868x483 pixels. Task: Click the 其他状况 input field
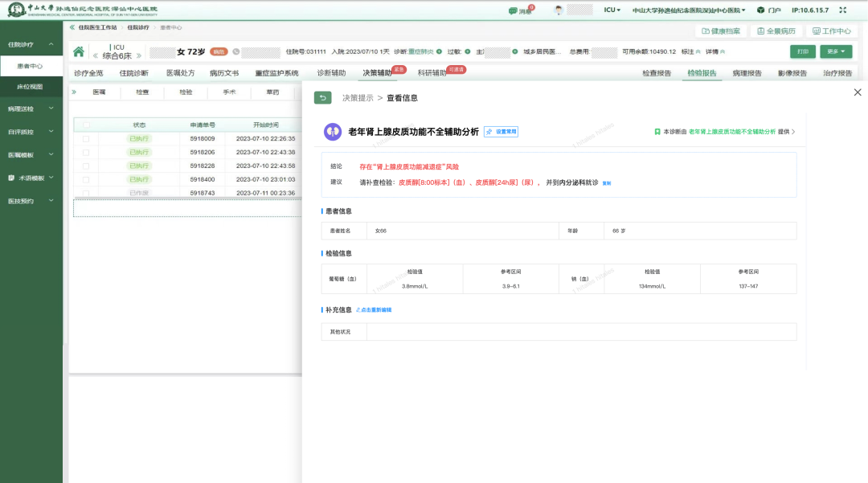580,332
